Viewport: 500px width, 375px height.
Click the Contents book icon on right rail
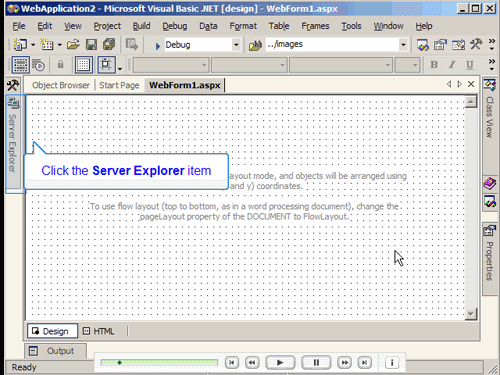tap(490, 184)
